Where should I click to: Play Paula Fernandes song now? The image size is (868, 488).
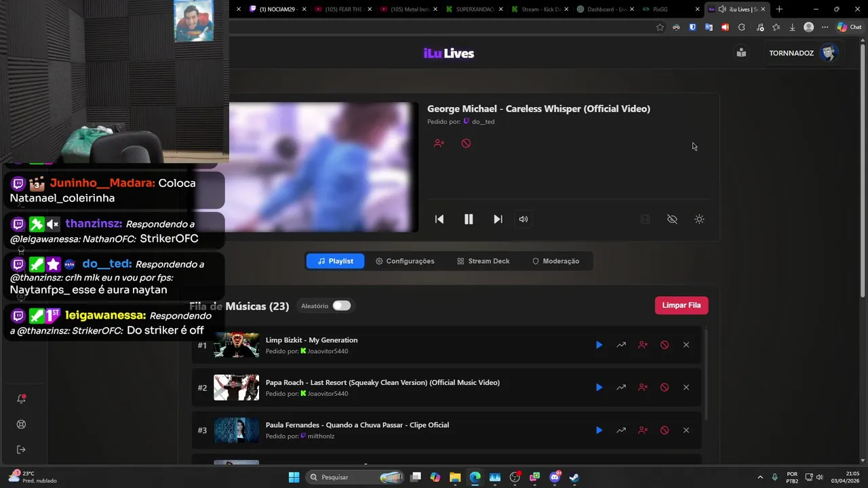pos(599,430)
